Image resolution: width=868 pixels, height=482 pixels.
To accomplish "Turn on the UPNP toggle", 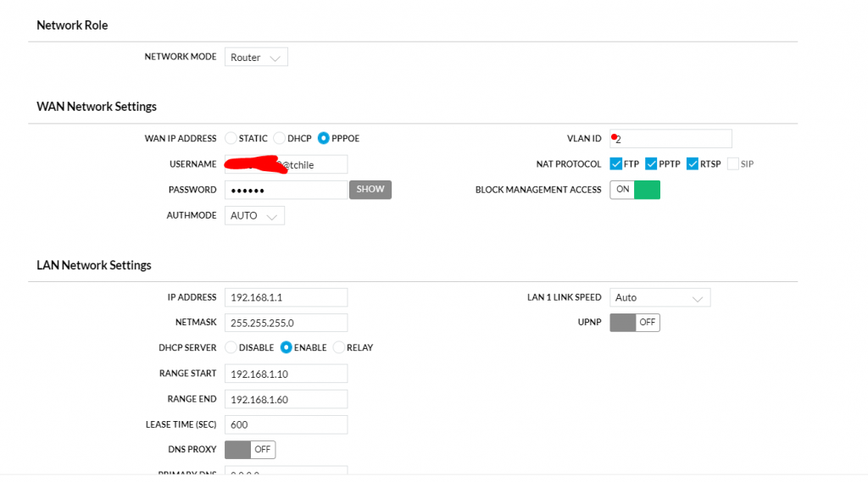I will (x=635, y=323).
